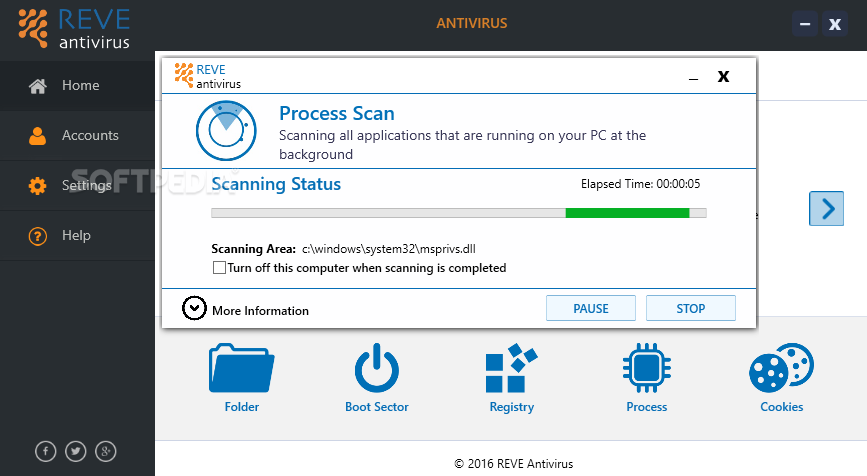Advance with the right arrow button

point(826,208)
